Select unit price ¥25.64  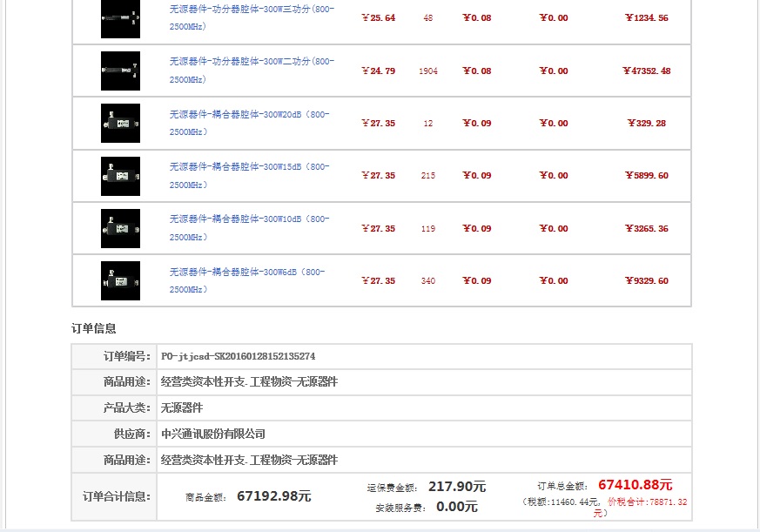(x=378, y=18)
